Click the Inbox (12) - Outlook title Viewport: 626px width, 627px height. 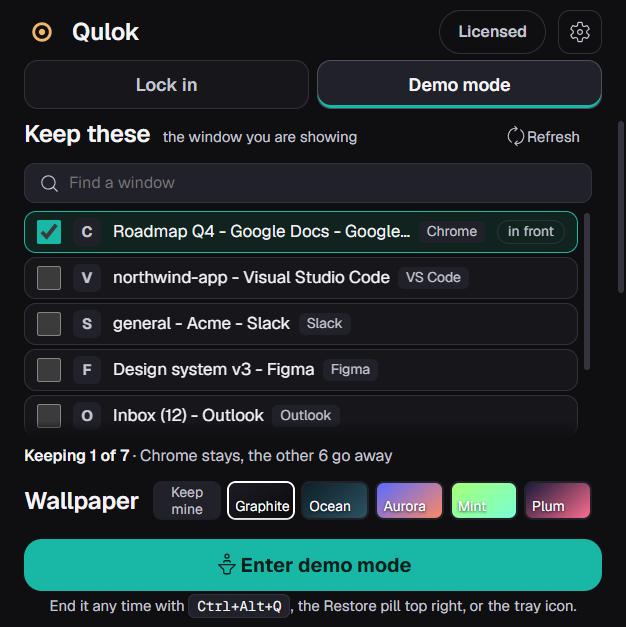tap(188, 415)
